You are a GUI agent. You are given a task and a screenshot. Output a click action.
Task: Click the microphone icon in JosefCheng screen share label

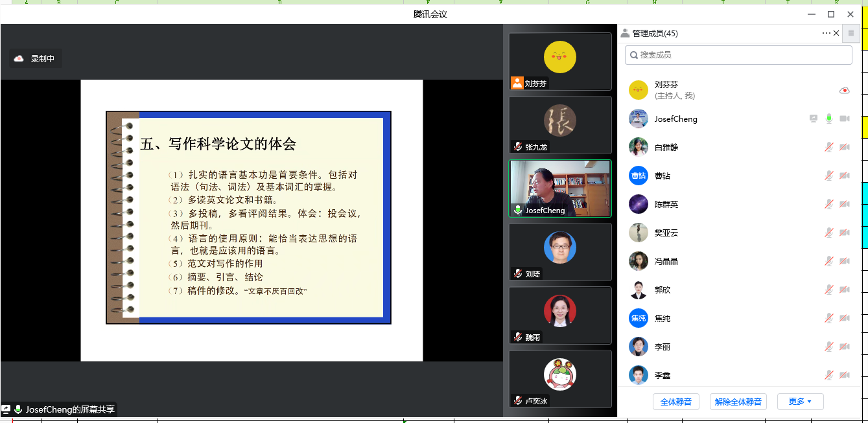[x=18, y=409]
